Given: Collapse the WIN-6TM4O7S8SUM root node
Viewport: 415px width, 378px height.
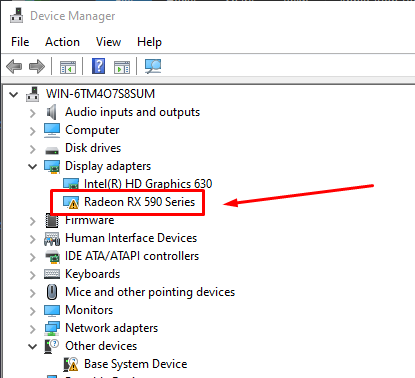Looking at the screenshot, I should pyautogui.click(x=14, y=94).
